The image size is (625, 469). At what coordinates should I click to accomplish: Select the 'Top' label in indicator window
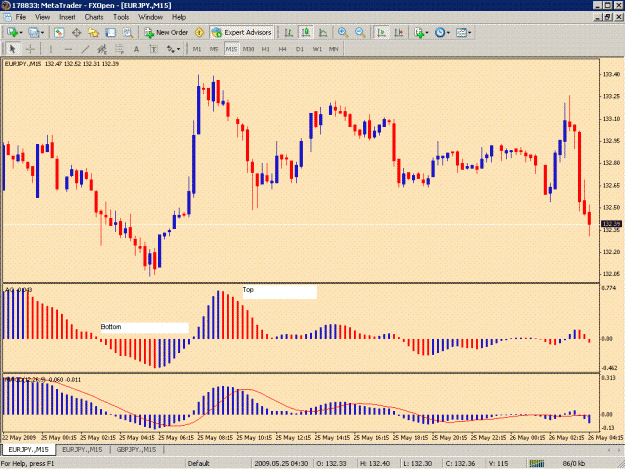(248, 290)
